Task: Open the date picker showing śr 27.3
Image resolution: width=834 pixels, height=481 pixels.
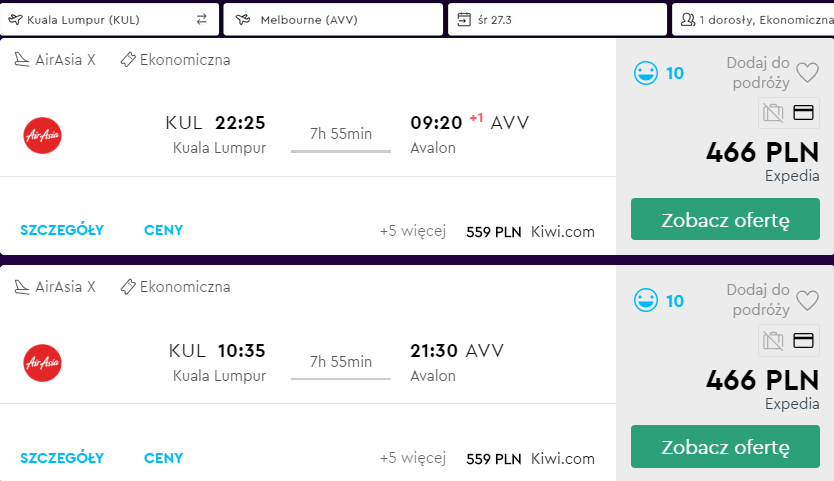Action: [557, 19]
